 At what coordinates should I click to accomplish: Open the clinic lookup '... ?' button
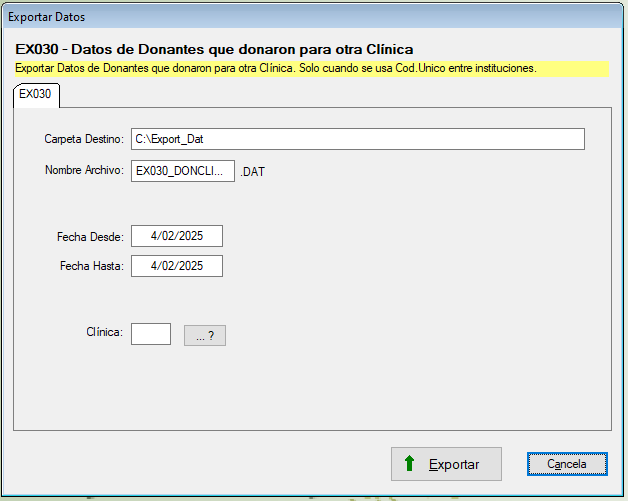205,336
